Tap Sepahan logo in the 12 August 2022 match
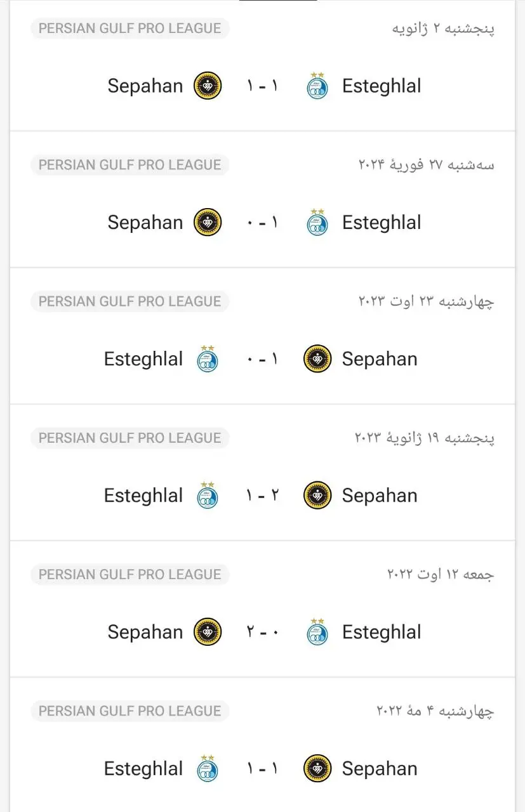This screenshot has height=812, width=525. pyautogui.click(x=208, y=632)
